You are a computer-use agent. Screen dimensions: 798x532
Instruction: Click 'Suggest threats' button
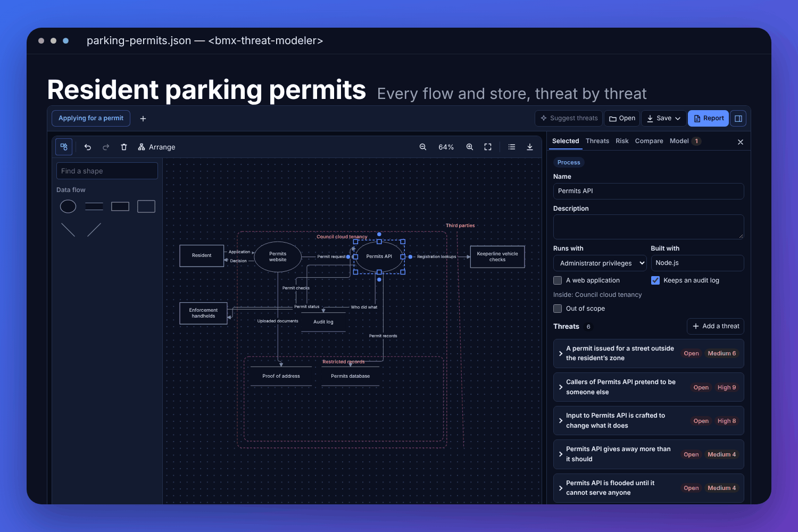tap(569, 119)
